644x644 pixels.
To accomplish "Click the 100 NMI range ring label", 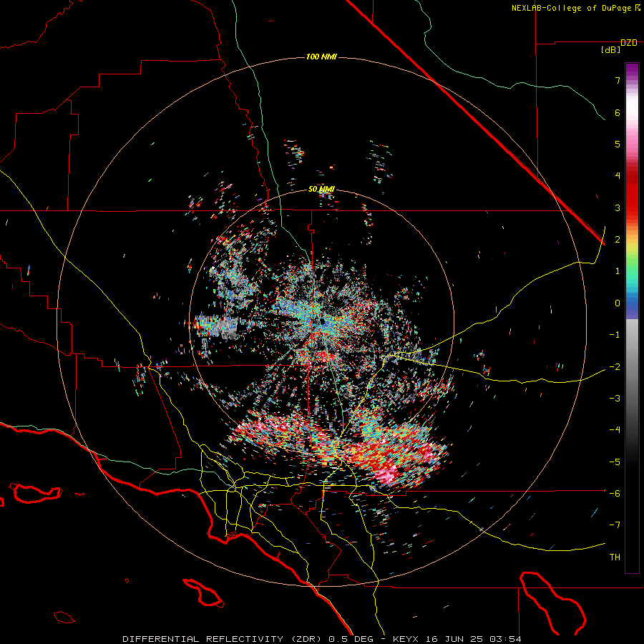I will pos(321,57).
